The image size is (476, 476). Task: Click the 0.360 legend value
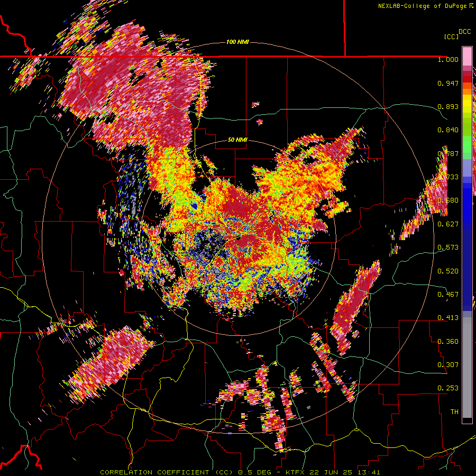[x=448, y=342]
